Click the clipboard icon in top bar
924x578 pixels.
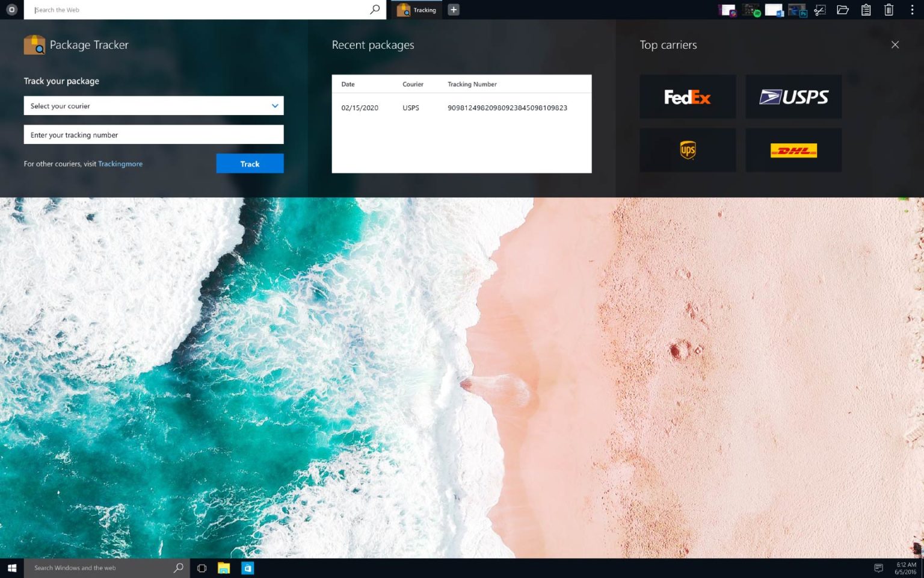tap(866, 10)
